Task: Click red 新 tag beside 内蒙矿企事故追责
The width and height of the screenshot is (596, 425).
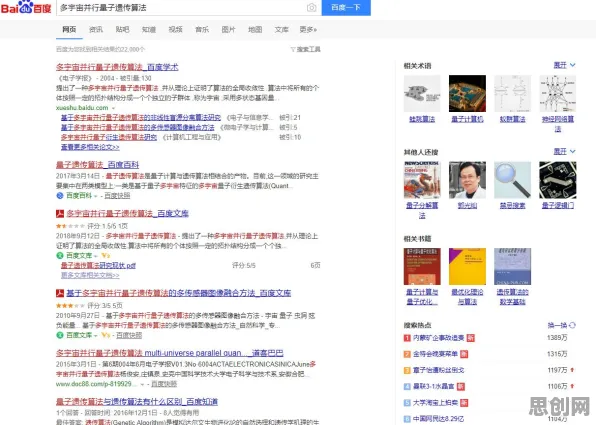Action: tap(471, 338)
